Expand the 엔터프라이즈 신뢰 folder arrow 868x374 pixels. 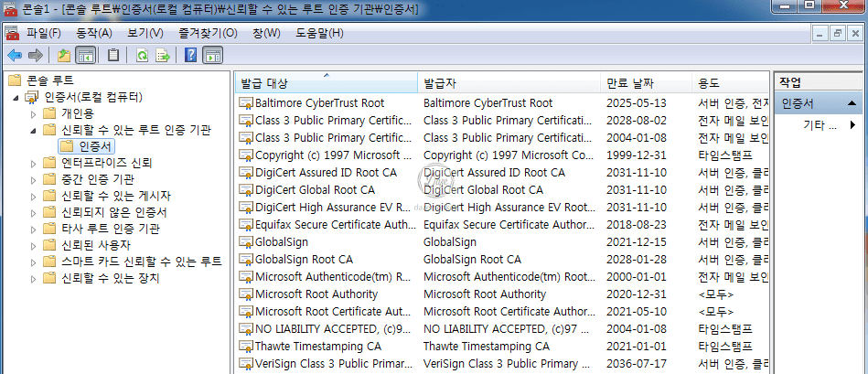(x=33, y=163)
